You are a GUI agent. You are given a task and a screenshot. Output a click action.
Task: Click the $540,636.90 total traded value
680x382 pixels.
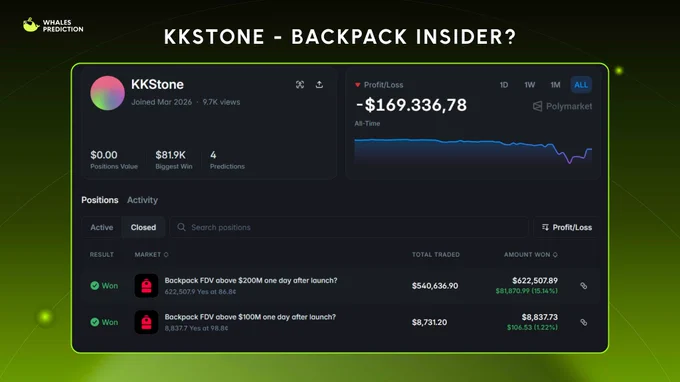(x=435, y=286)
